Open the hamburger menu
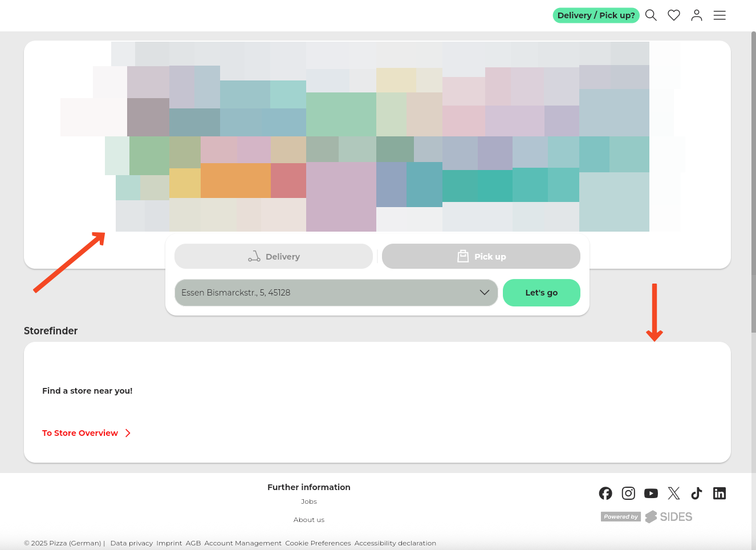 coord(720,15)
